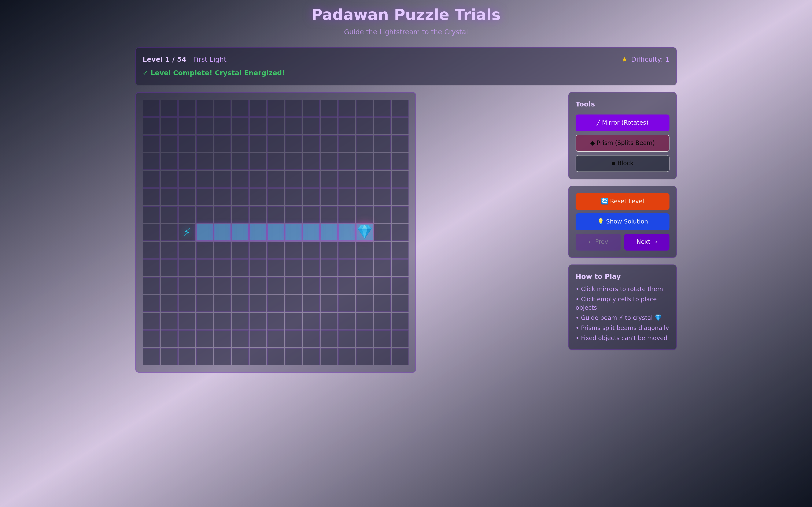This screenshot has width=812, height=507.
Task: Click the Prev level button
Action: pos(598,242)
